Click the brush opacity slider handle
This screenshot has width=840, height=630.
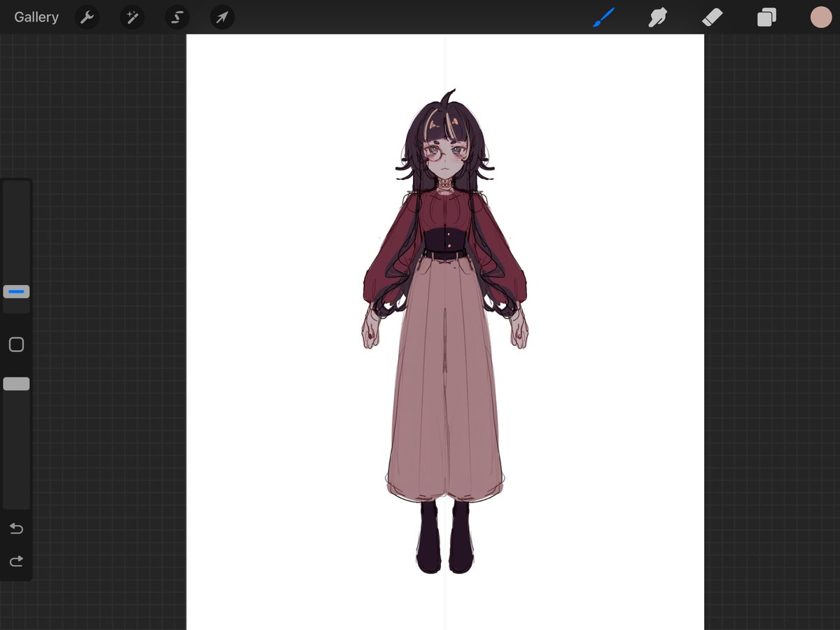(16, 384)
